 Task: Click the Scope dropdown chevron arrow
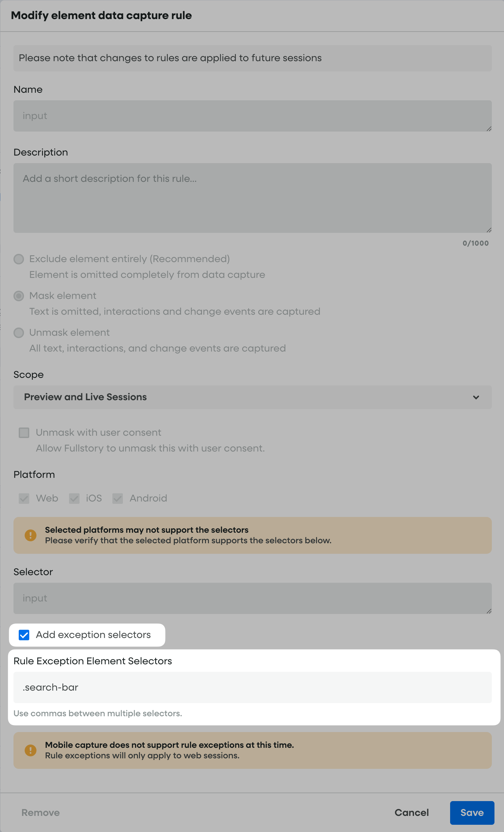tap(476, 398)
